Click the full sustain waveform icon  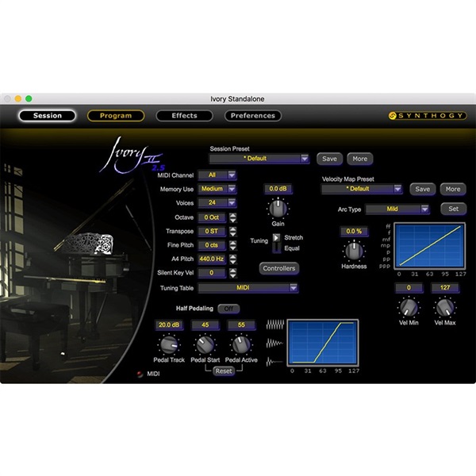[275, 324]
